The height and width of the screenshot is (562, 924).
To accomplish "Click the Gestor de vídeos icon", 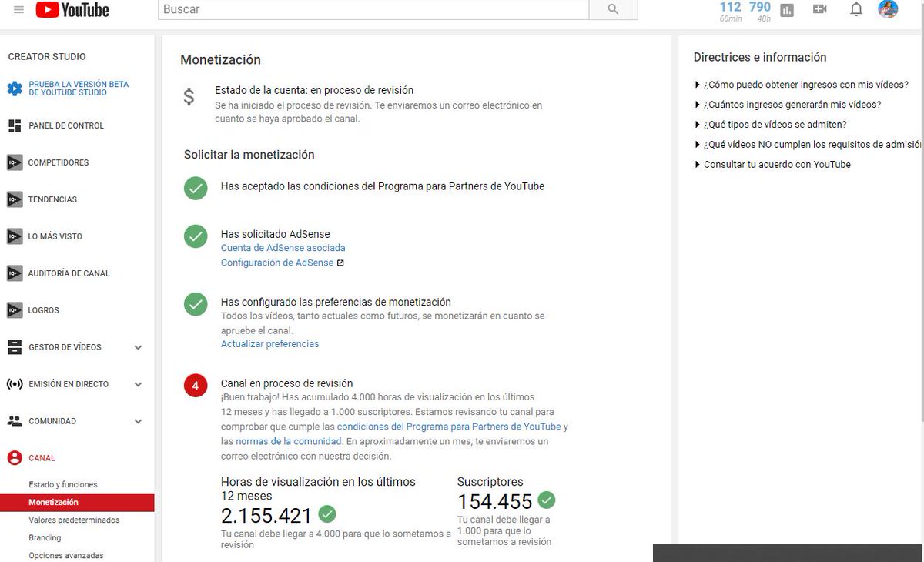I will point(15,347).
